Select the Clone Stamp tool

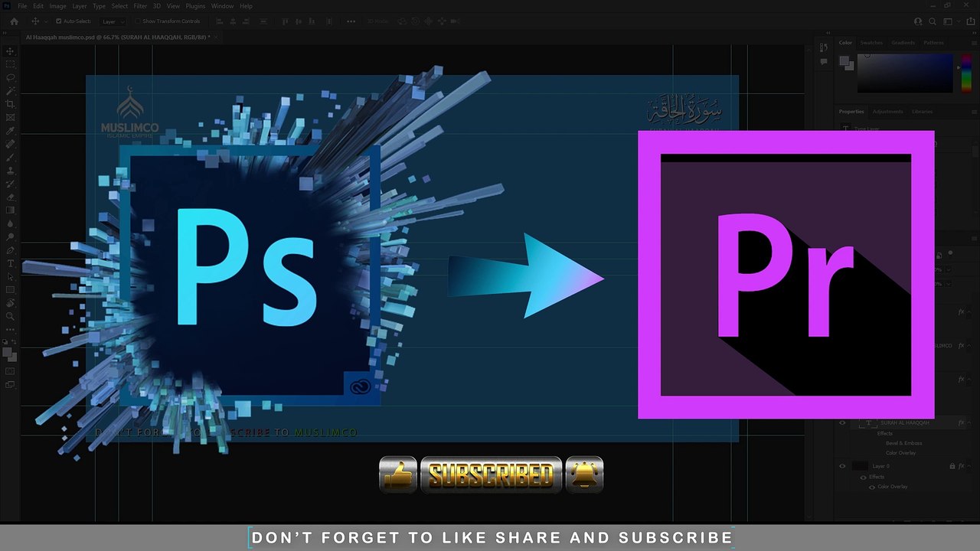10,171
